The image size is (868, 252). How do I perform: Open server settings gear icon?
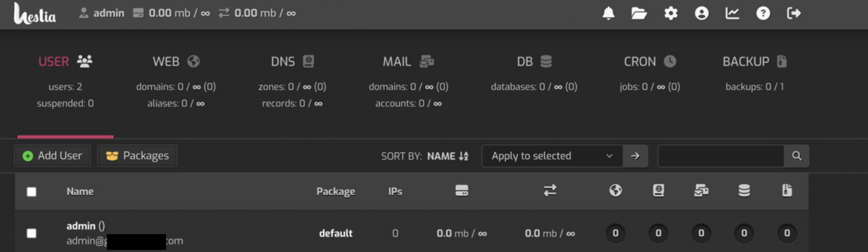(670, 13)
